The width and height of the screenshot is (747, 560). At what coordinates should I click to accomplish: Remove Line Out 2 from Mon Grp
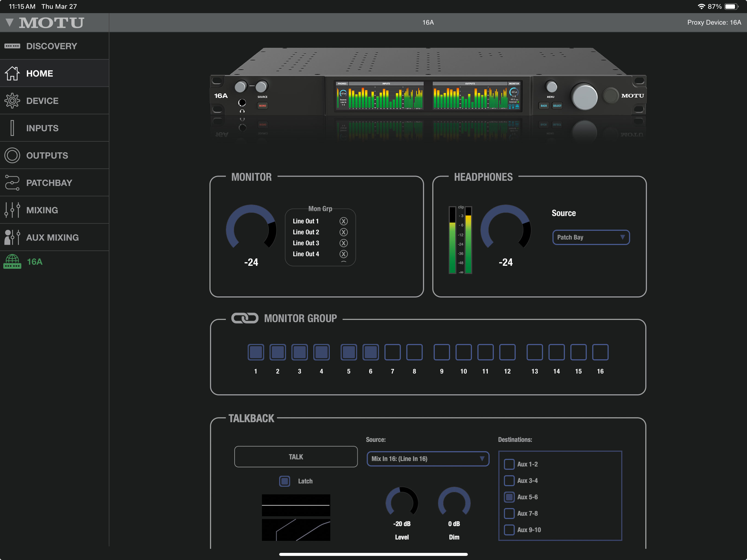tap(343, 232)
